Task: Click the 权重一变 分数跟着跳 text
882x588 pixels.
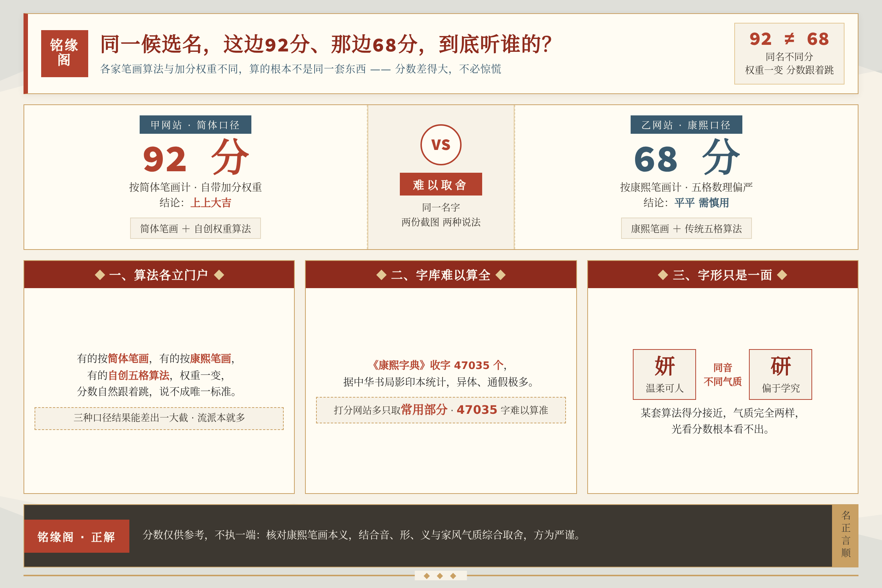Action: pyautogui.click(x=789, y=70)
